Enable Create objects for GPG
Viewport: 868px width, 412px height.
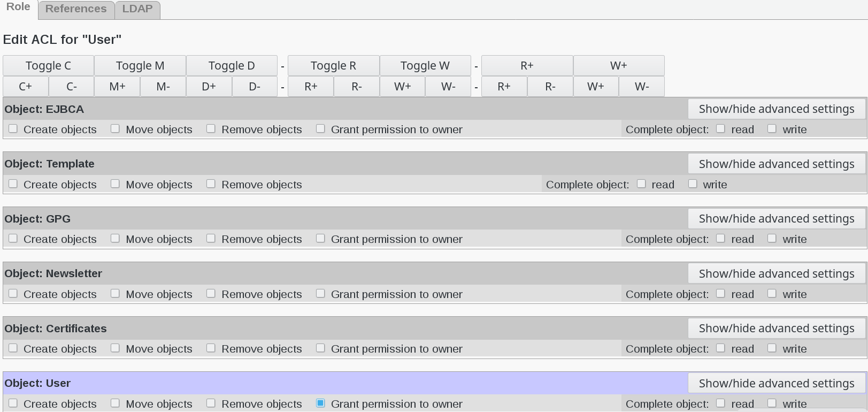pyautogui.click(x=13, y=239)
